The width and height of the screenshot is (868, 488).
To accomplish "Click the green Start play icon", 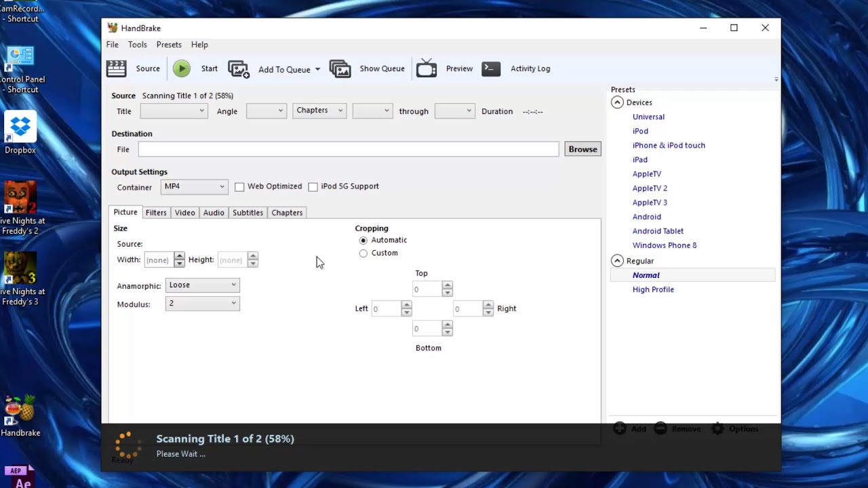I will click(x=181, y=68).
